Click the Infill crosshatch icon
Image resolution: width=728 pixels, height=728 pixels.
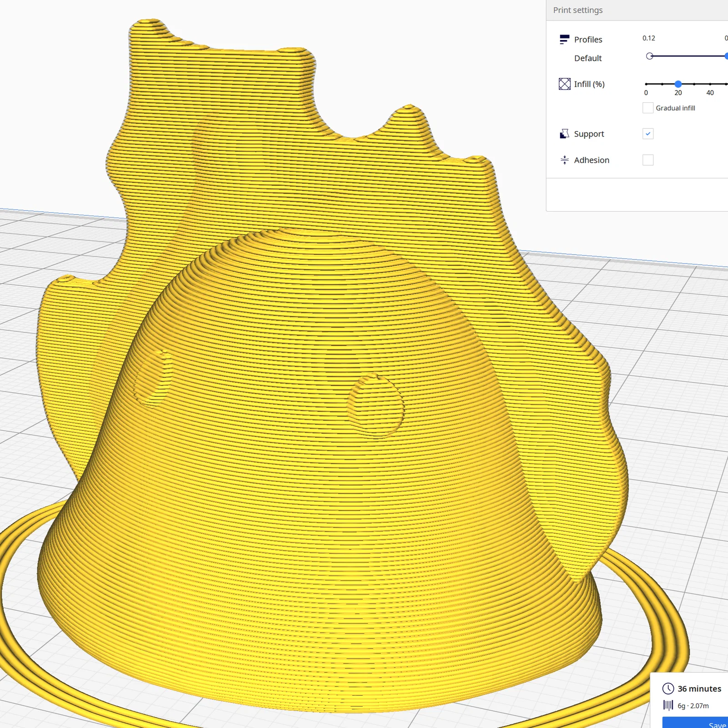pyautogui.click(x=565, y=84)
